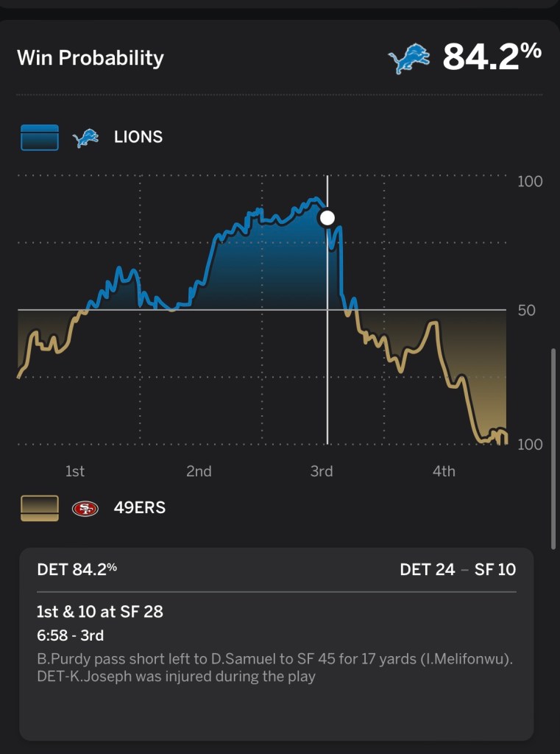Tap the 6:58 - 3rd game clock text
This screenshot has width=560, height=754.
point(70,635)
